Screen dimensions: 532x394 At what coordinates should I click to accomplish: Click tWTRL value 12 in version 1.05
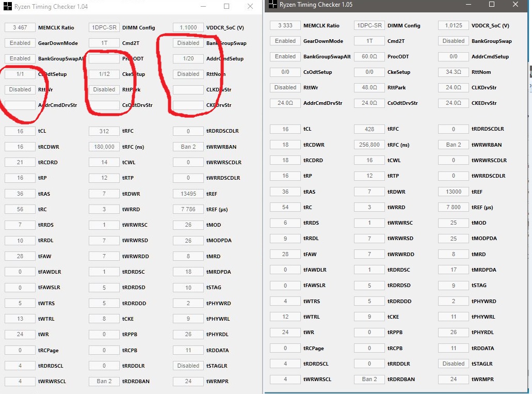(285, 317)
